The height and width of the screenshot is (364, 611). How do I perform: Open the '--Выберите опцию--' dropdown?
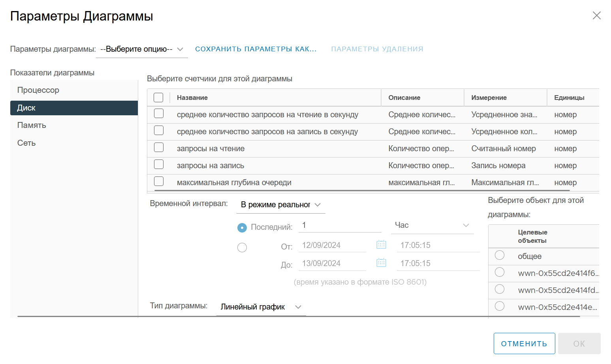(x=142, y=49)
